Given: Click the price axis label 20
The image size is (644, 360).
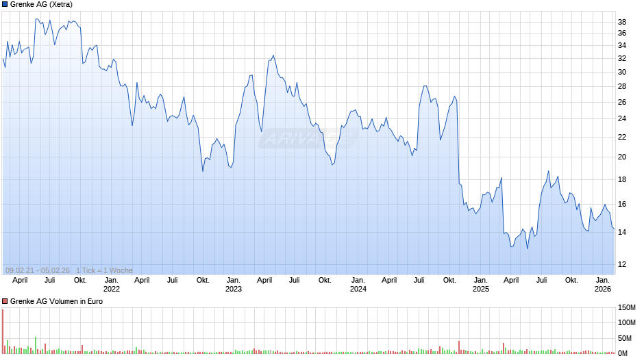Looking at the screenshot, I should 622,157.
